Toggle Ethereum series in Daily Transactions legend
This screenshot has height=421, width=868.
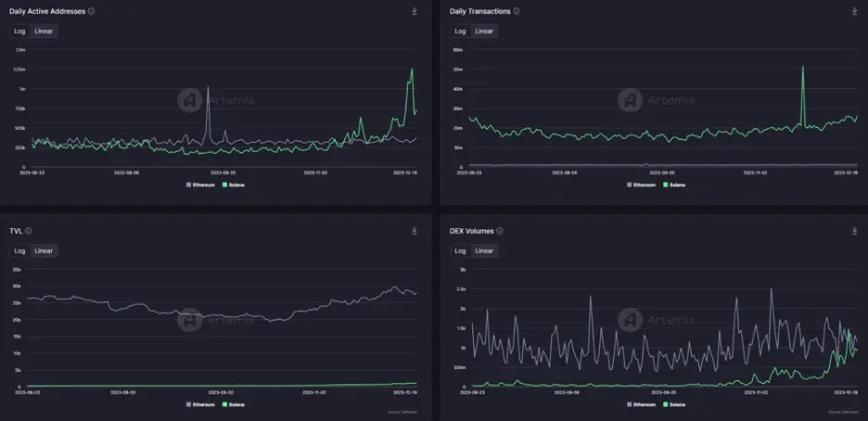[641, 185]
